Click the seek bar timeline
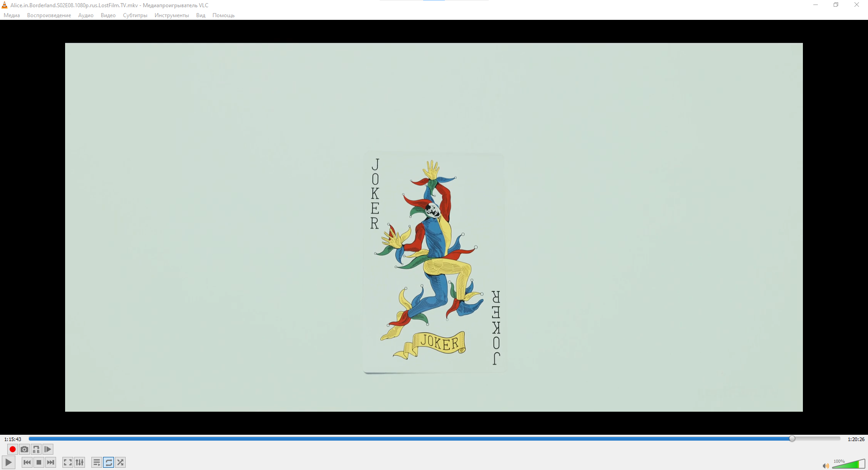868x470 pixels. 434,438
